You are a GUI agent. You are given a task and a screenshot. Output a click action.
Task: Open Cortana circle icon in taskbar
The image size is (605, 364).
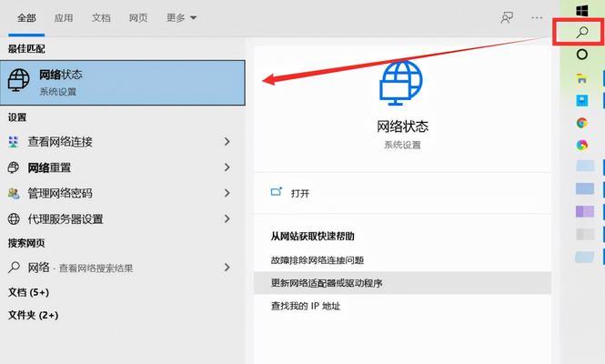pos(582,55)
